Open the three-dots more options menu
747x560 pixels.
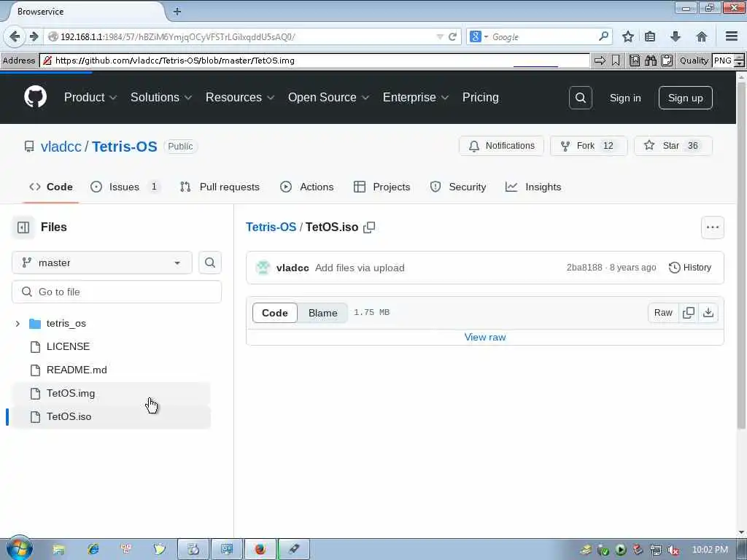tap(713, 227)
